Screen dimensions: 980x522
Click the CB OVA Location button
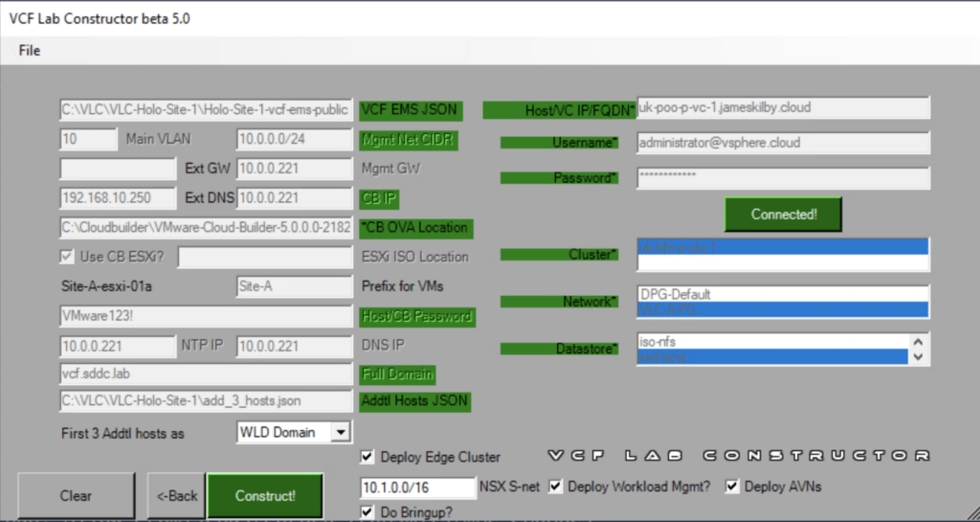coord(415,228)
